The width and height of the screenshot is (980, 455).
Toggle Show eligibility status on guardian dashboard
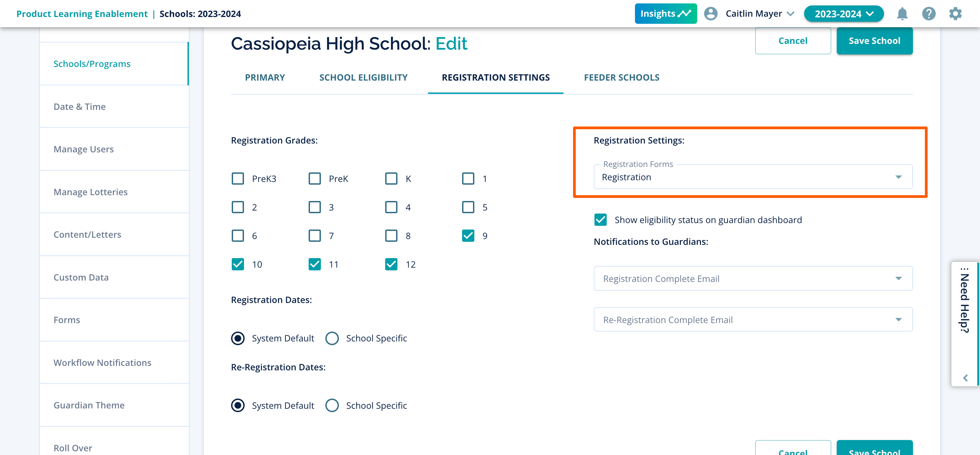(600, 220)
